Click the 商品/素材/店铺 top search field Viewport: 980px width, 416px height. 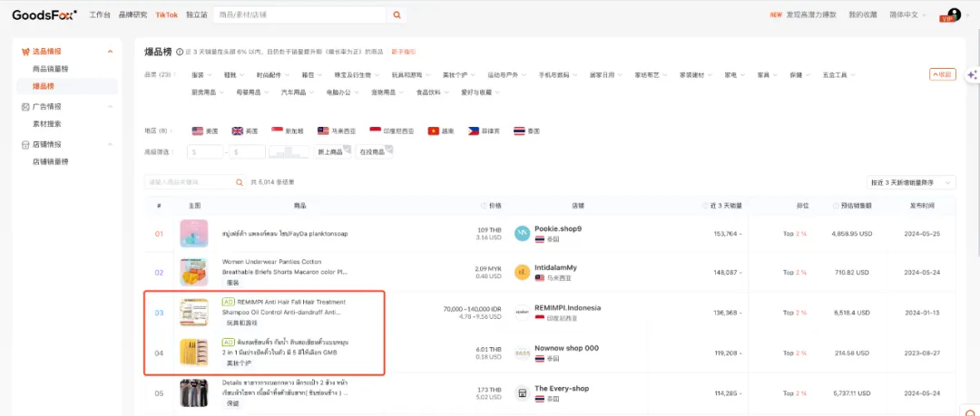tap(300, 15)
